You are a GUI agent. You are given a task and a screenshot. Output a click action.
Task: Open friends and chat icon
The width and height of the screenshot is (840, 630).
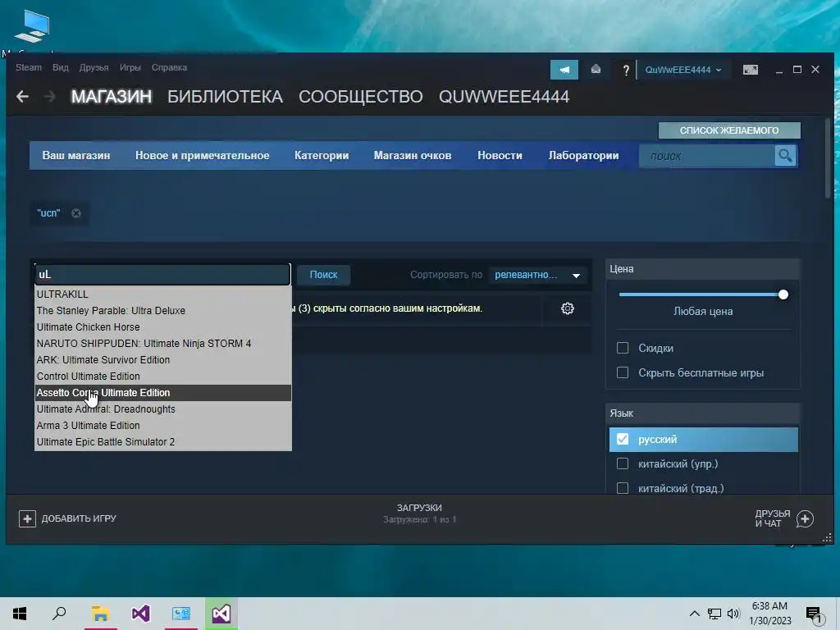(x=805, y=518)
